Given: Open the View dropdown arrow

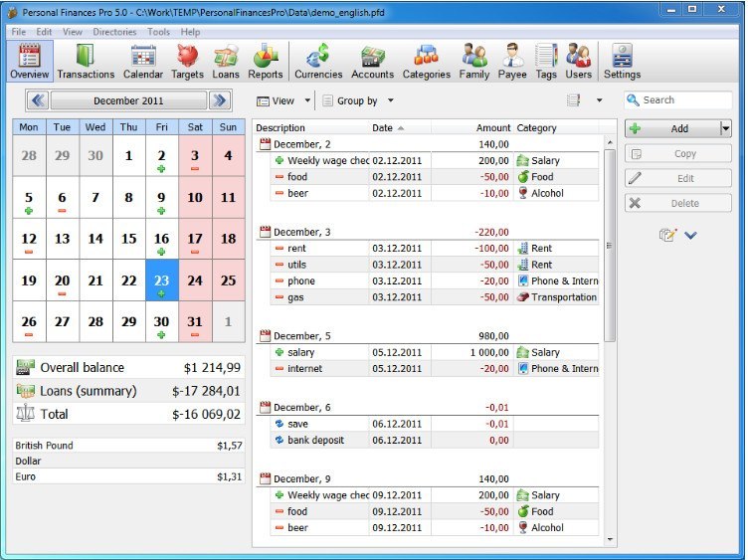Looking at the screenshot, I should pos(307,100).
